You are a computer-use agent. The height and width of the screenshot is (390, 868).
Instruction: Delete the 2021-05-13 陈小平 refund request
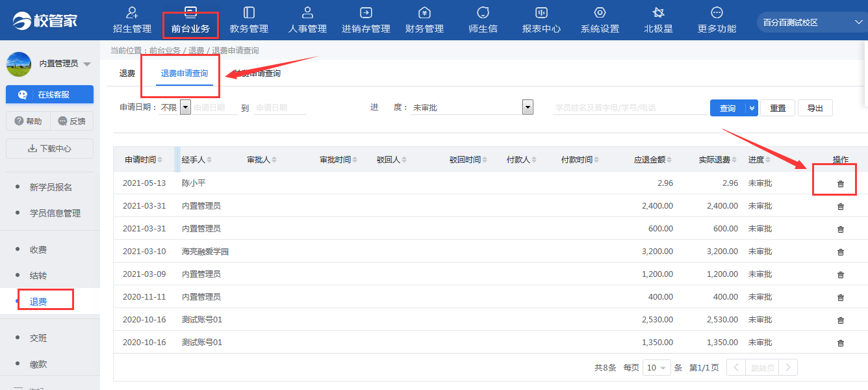coord(840,184)
